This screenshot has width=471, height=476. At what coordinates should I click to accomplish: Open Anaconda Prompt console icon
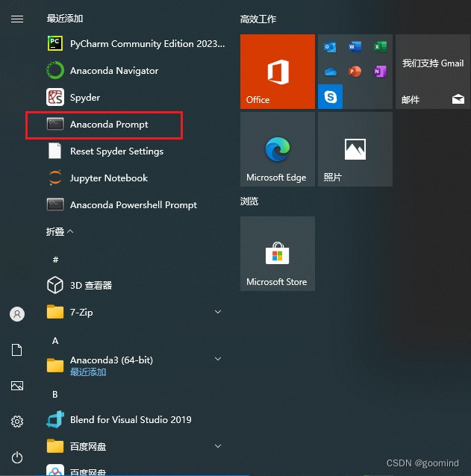point(55,124)
